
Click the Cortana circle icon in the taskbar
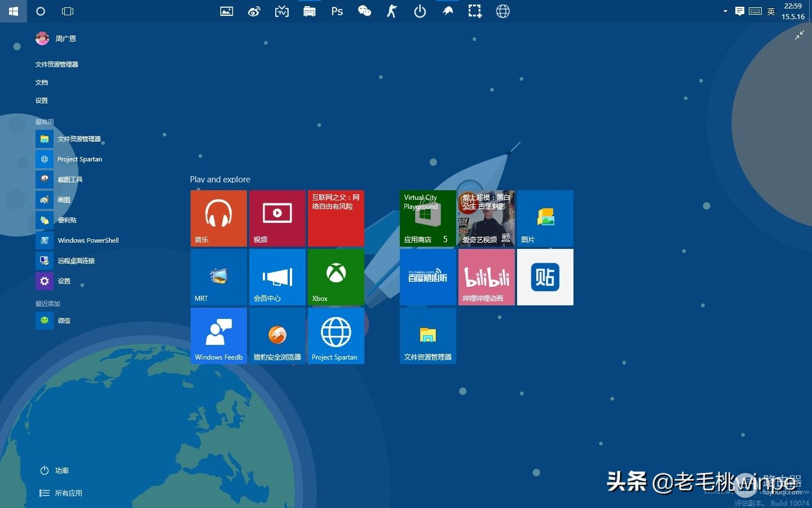coord(41,11)
